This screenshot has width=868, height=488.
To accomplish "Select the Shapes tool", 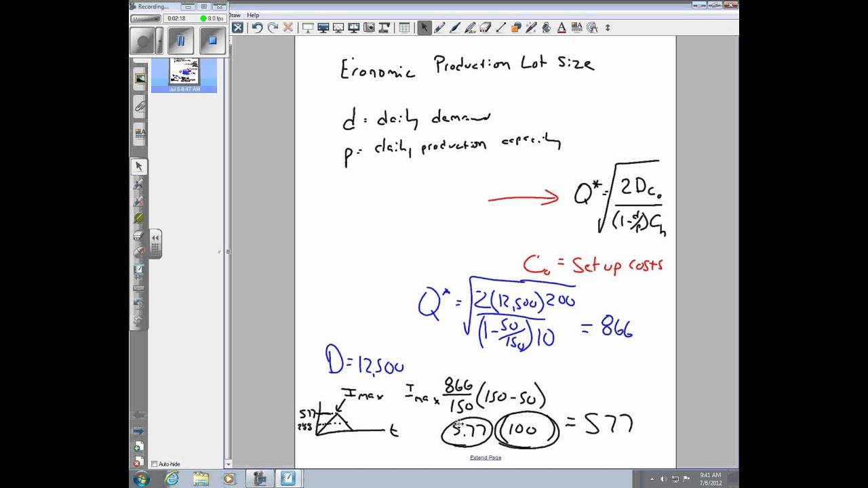I will (x=516, y=28).
